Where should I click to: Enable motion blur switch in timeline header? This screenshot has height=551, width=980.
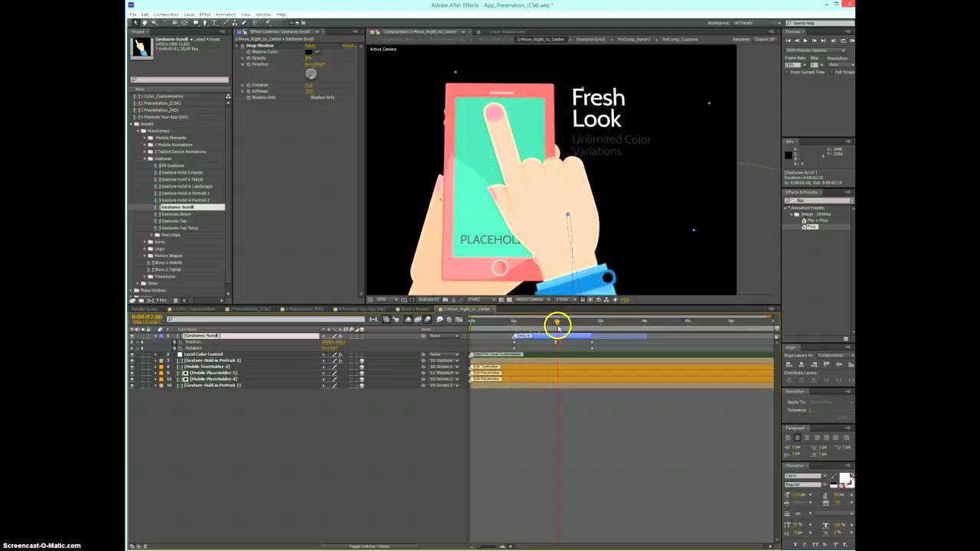coord(428,319)
